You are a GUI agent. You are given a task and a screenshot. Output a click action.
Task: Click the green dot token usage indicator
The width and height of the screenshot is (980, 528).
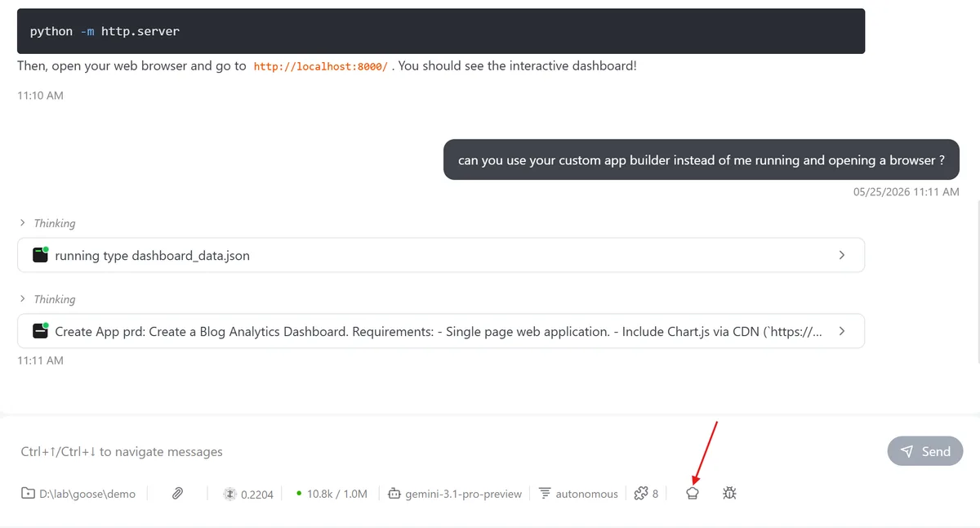coord(299,494)
